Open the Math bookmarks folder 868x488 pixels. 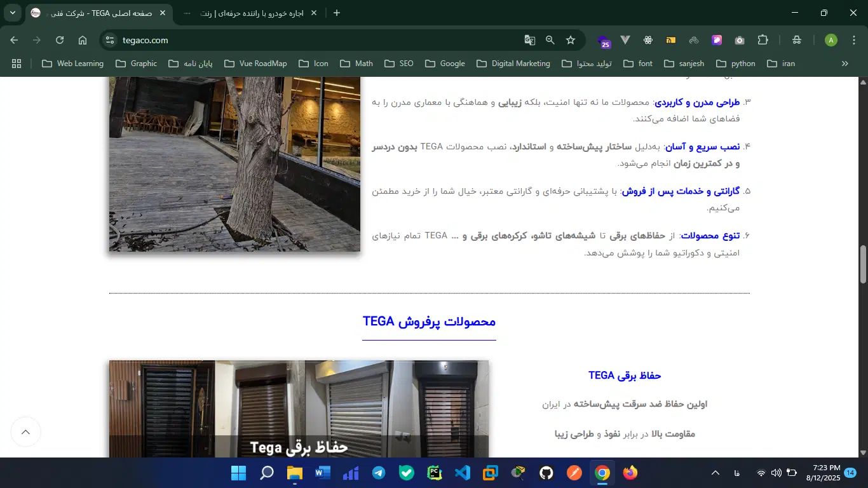click(356, 64)
